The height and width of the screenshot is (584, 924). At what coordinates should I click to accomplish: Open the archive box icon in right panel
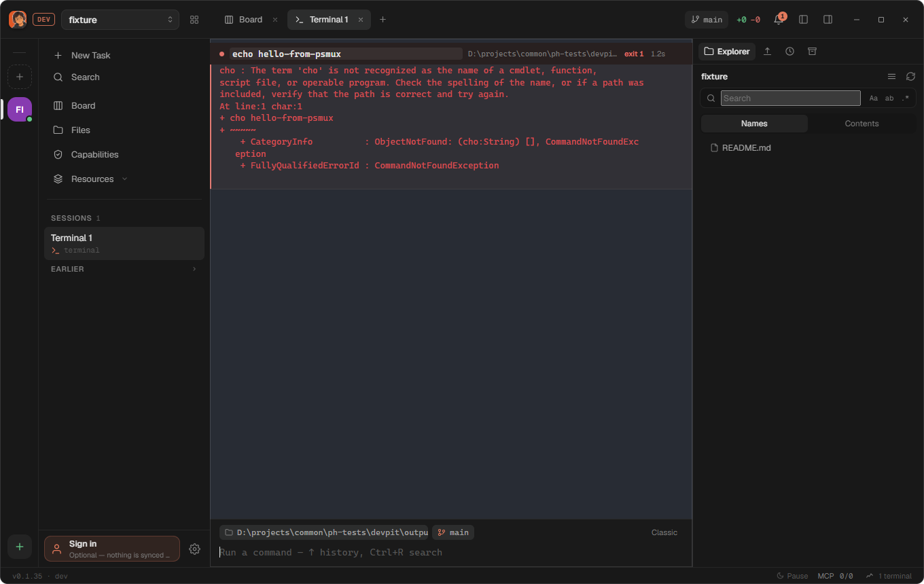pos(812,52)
